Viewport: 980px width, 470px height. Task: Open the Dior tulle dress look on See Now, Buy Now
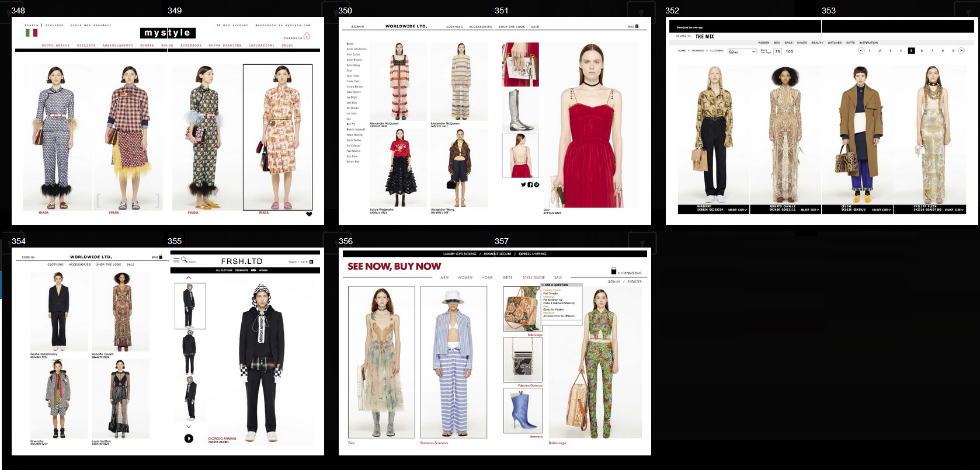[381, 362]
